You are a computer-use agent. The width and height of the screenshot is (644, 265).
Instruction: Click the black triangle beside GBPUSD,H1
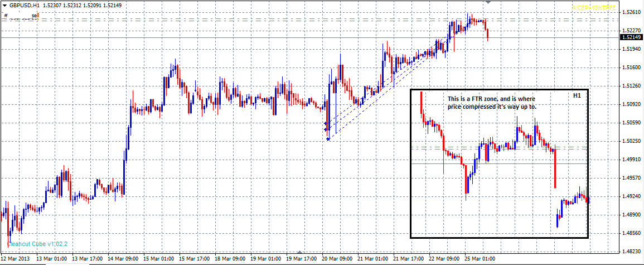(x=4, y=5)
